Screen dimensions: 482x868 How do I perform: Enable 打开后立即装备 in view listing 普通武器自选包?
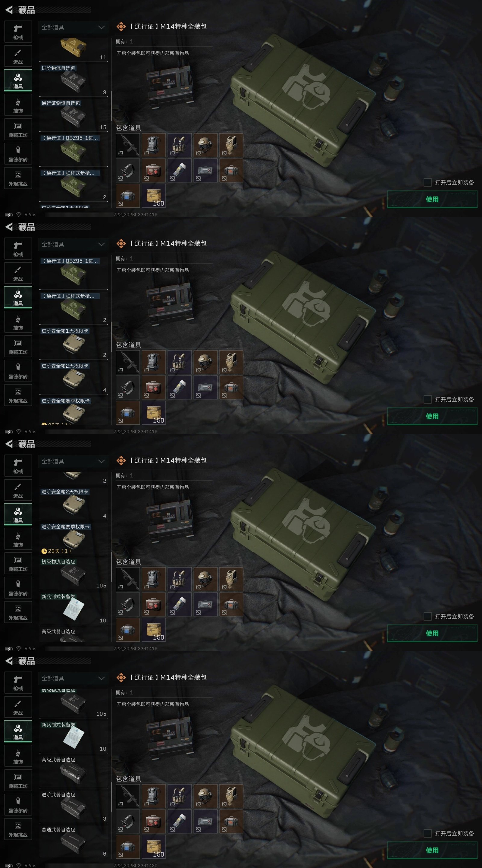pyautogui.click(x=427, y=833)
